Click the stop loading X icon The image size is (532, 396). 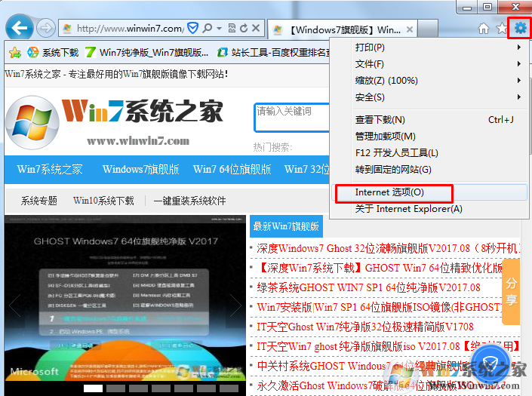256,28
